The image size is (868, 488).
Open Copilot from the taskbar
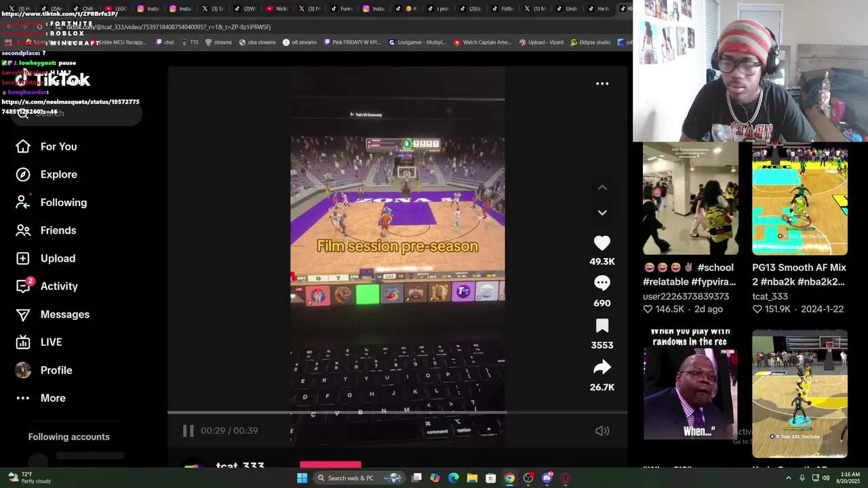click(x=435, y=478)
